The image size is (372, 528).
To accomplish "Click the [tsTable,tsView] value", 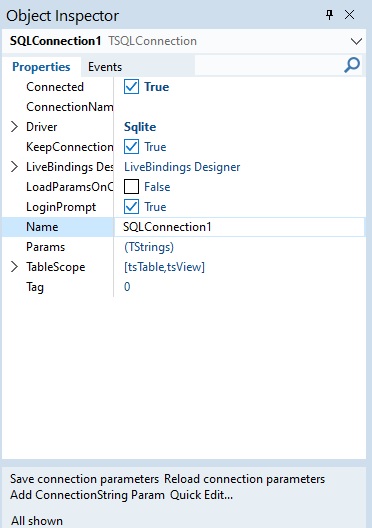I will (164, 267).
